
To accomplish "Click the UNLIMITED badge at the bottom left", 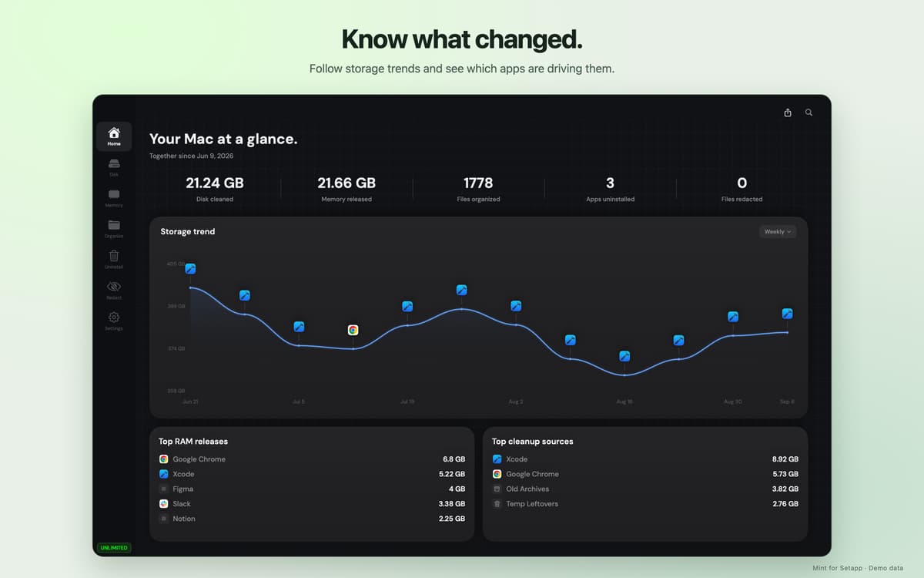I will [114, 548].
